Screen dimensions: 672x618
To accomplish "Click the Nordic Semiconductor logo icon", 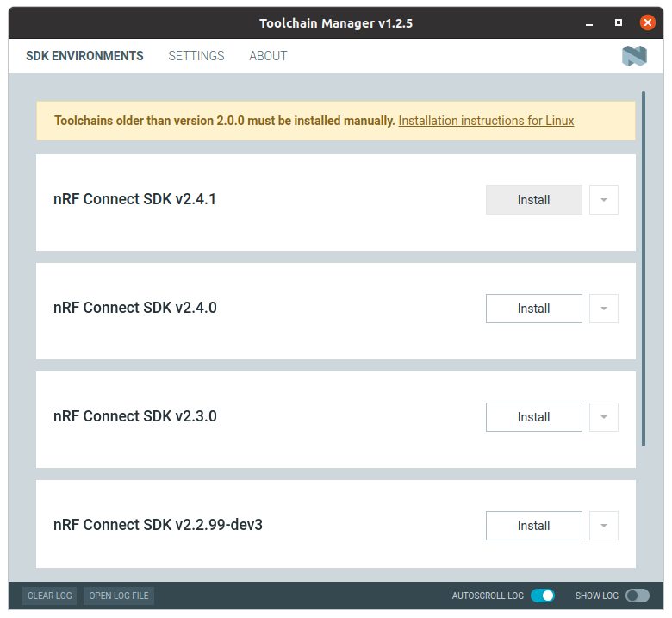I will 634,56.
